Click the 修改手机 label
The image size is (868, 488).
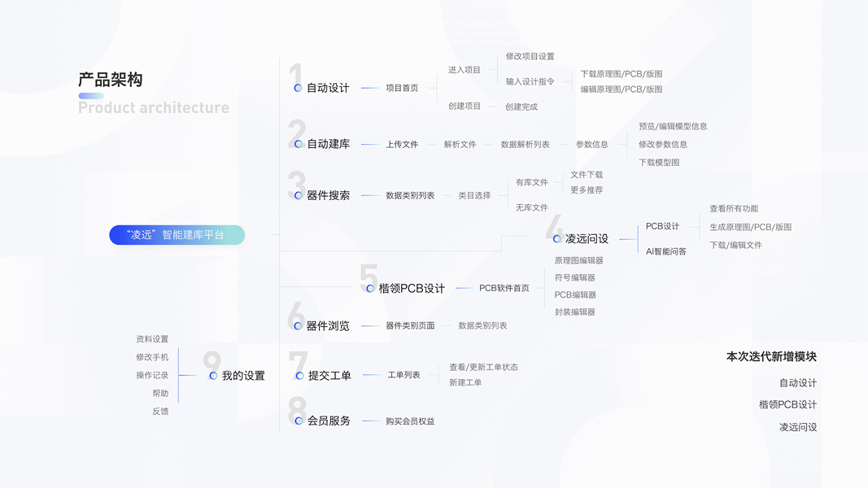coord(152,357)
